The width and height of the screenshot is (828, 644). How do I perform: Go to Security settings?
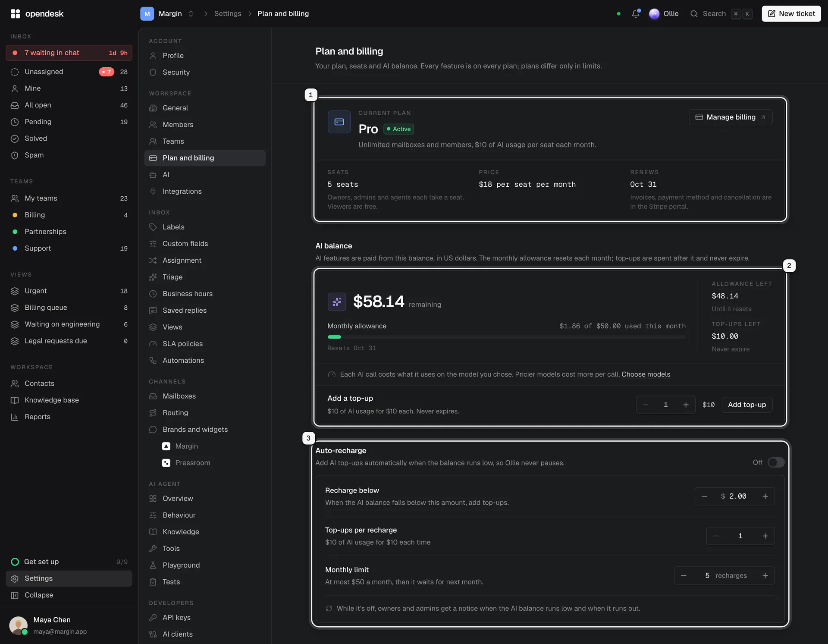[x=204, y=72]
